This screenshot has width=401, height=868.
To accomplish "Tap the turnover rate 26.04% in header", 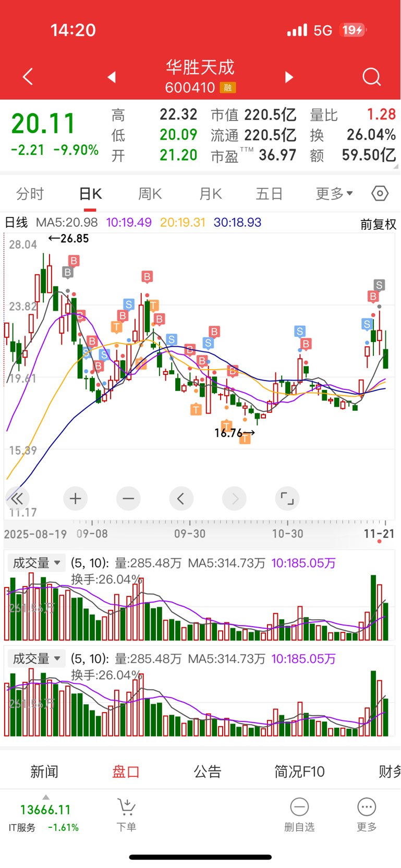I will [x=371, y=135].
